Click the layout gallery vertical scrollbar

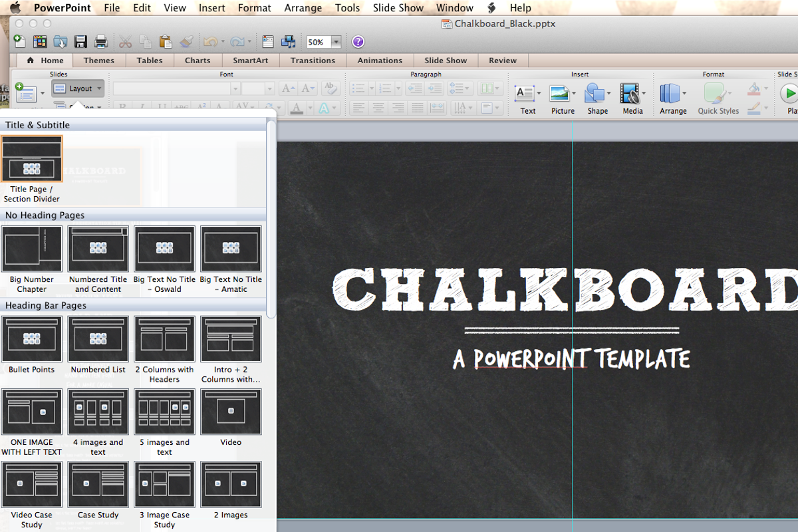[x=271, y=218]
